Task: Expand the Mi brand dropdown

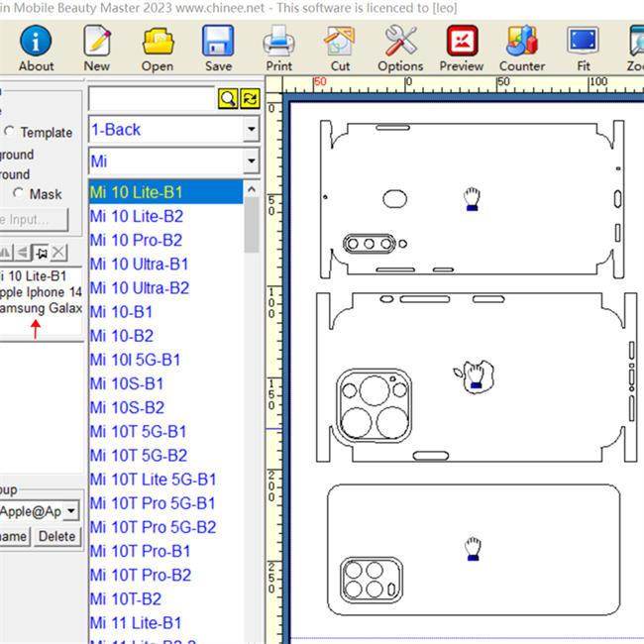Action: pyautogui.click(x=251, y=161)
